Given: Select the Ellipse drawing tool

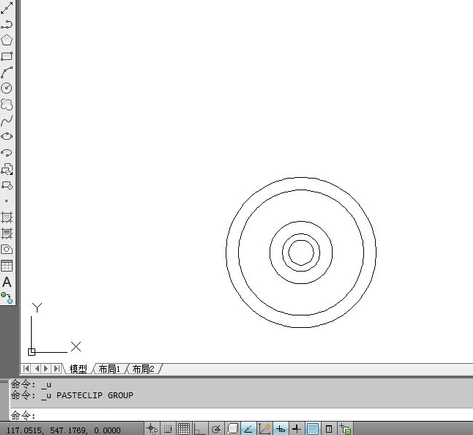Looking at the screenshot, I should (7, 136).
